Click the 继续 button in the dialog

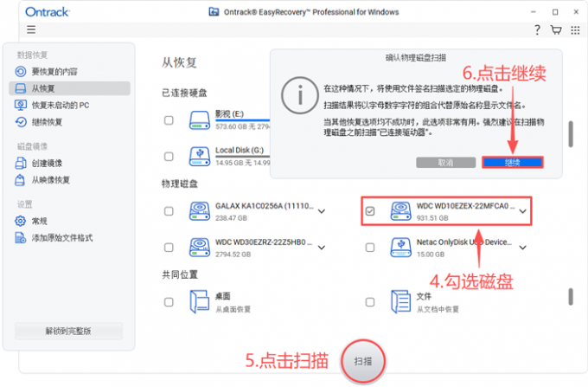point(513,163)
